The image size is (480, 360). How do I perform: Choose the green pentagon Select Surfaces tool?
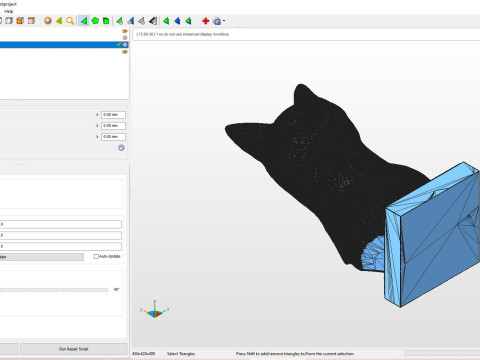coord(95,21)
